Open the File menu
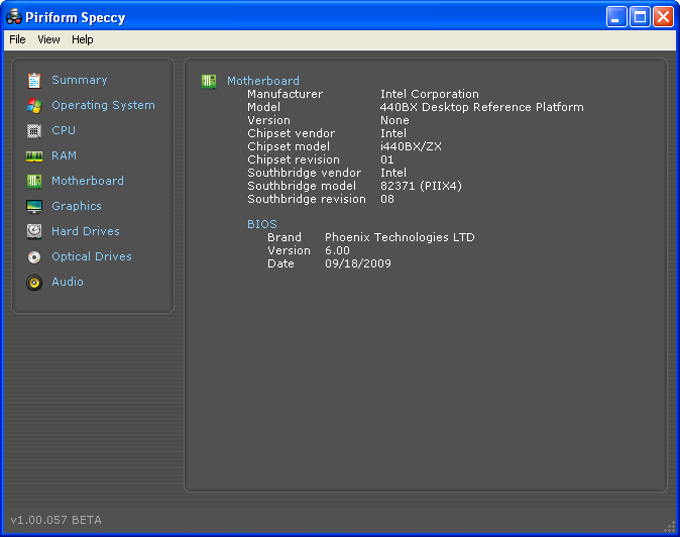Viewport: 680px width, 537px height. click(x=17, y=39)
